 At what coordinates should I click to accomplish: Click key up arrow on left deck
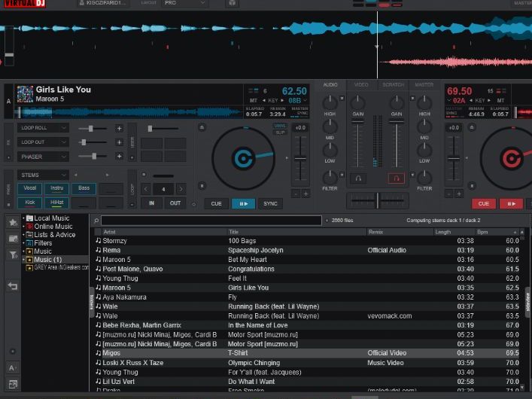282,101
